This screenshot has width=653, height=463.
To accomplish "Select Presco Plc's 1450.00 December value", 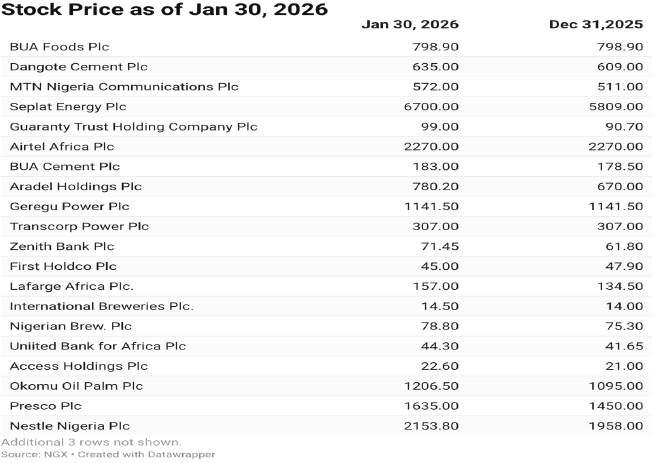I will click(x=620, y=406).
